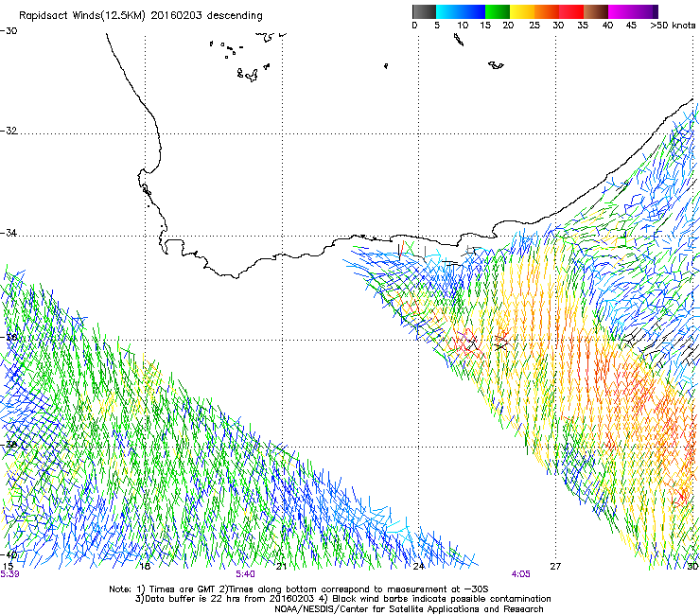Click the '45' legend scale label
This screenshot has height=615, width=700.
click(x=631, y=26)
